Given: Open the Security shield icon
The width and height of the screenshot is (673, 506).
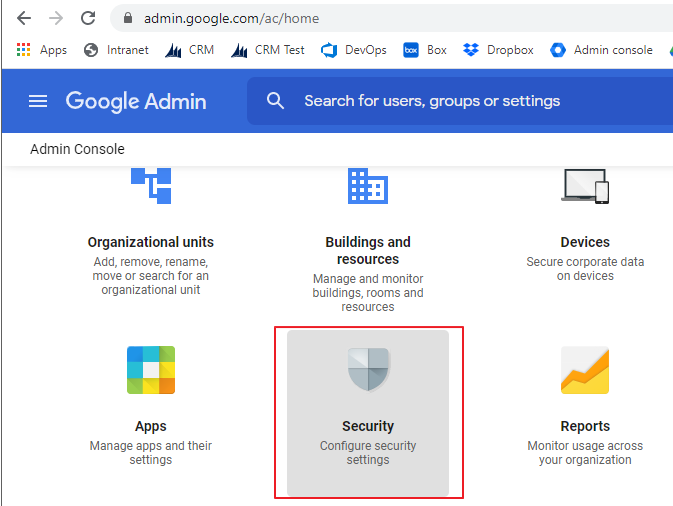Looking at the screenshot, I should (368, 370).
